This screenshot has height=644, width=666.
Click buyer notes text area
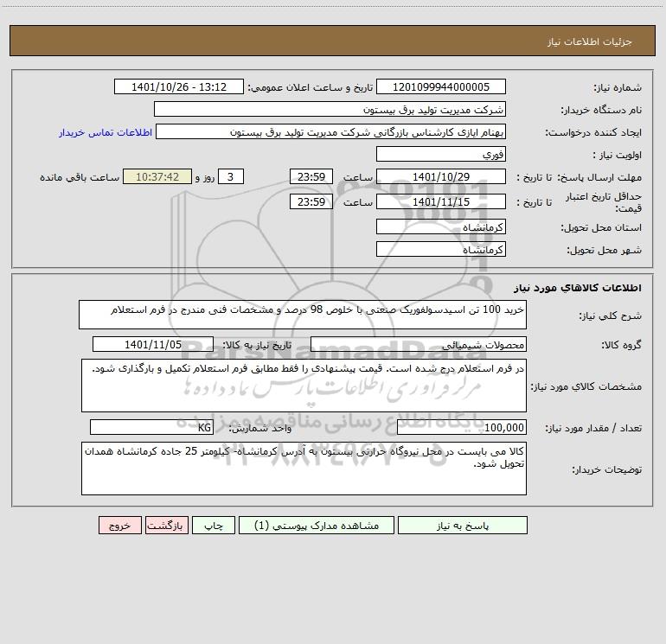tap(304, 469)
